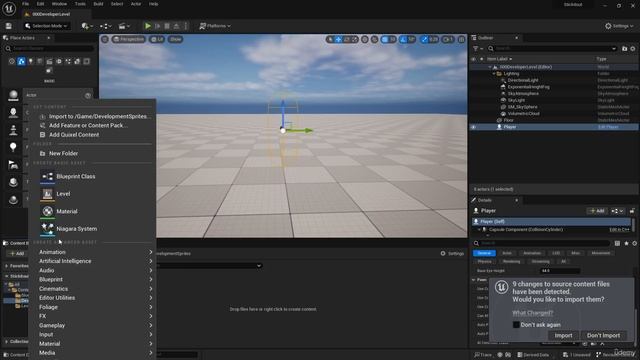Open viewport Settings in Content Browser
The width and height of the screenshot is (640, 360).
452,253
